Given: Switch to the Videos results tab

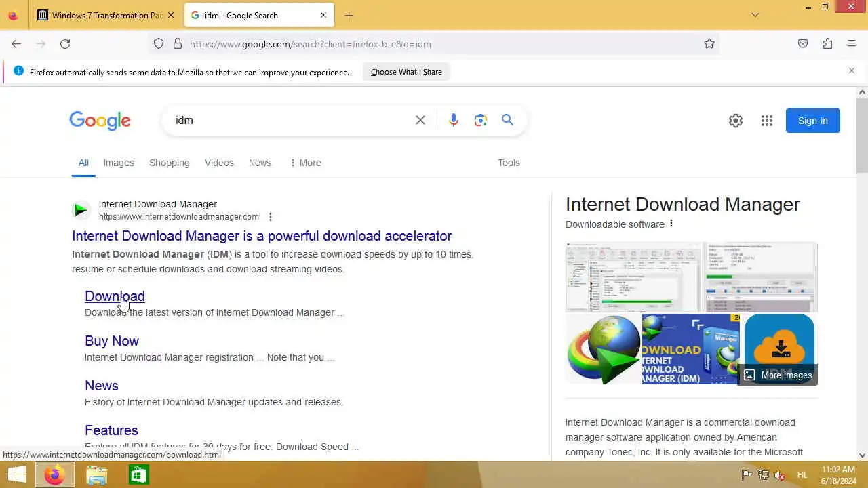Looking at the screenshot, I should tap(219, 163).
